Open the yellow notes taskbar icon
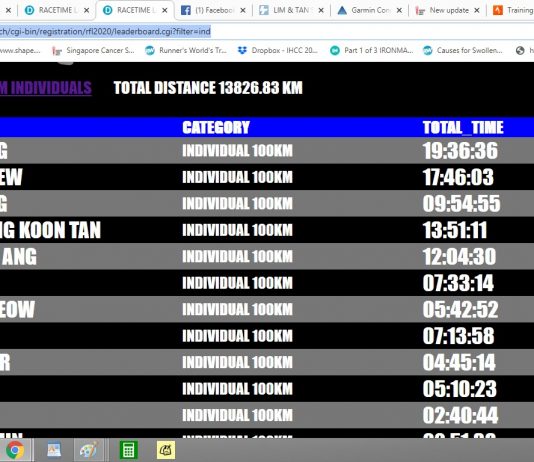The image size is (534, 462). click(x=166, y=450)
